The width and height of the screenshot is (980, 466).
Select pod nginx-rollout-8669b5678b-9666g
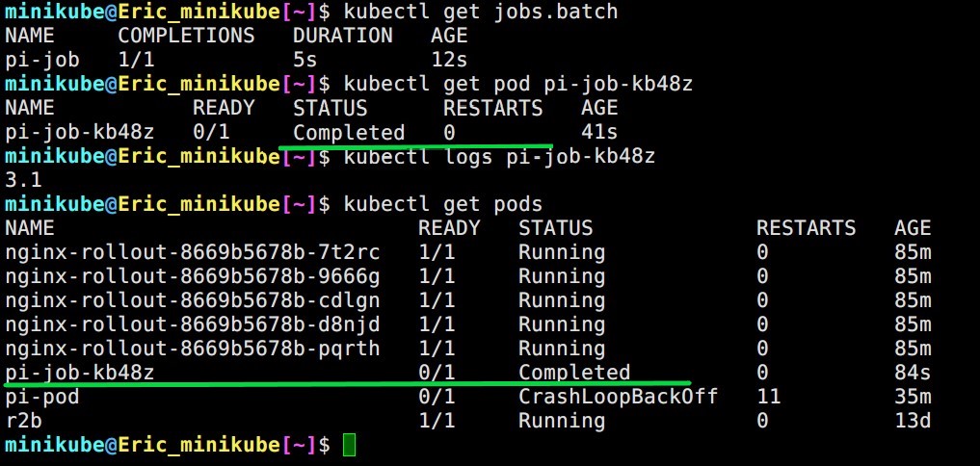click(x=193, y=276)
